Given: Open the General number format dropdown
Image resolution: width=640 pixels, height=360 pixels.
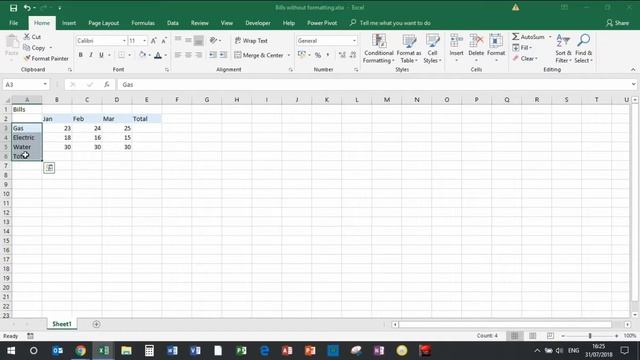Looking at the screenshot, I should 354,41.
